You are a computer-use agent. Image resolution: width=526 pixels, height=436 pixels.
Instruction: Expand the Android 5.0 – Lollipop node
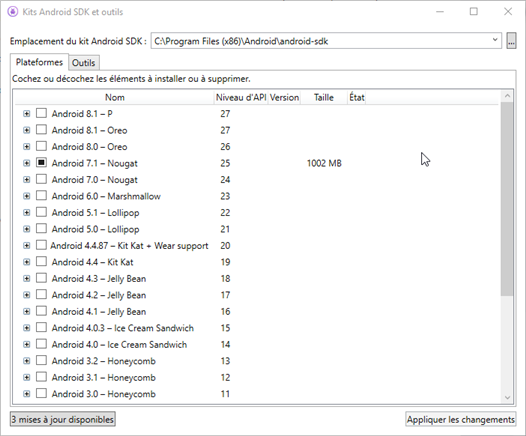click(27, 229)
